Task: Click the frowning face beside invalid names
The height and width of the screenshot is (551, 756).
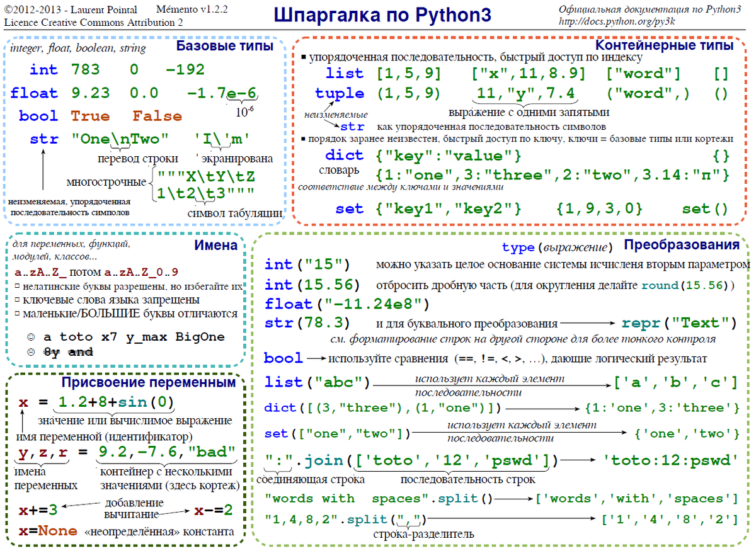Action: (x=30, y=353)
